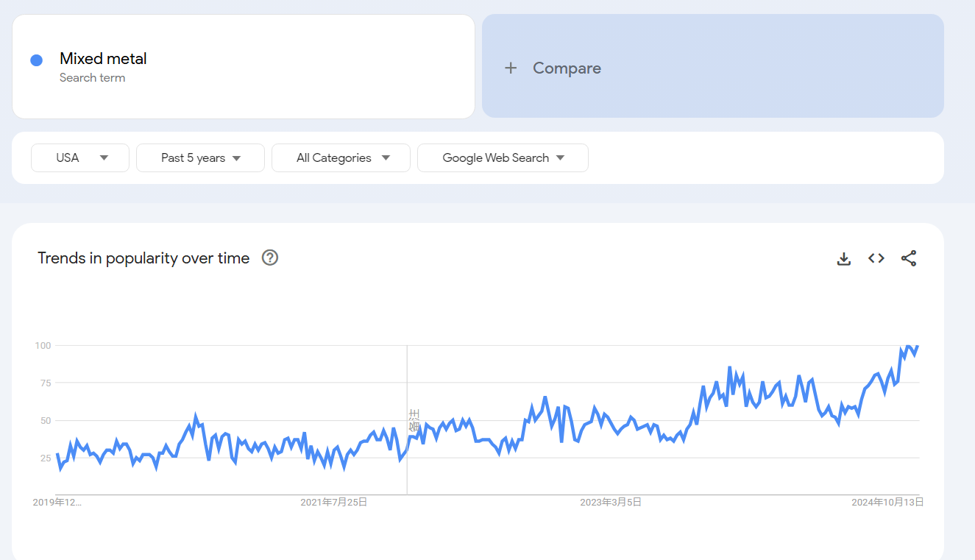The height and width of the screenshot is (560, 975).
Task: Click the Search term label under Mixed metal
Action: [92, 78]
